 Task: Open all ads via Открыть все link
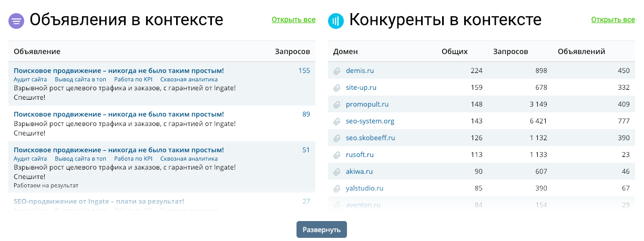(293, 20)
